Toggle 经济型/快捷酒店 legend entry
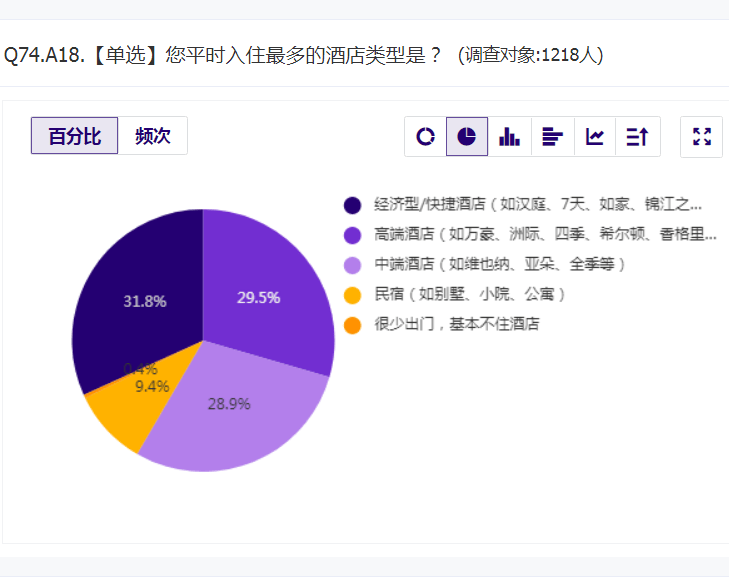Viewport: 729px width, 586px height. [538, 205]
